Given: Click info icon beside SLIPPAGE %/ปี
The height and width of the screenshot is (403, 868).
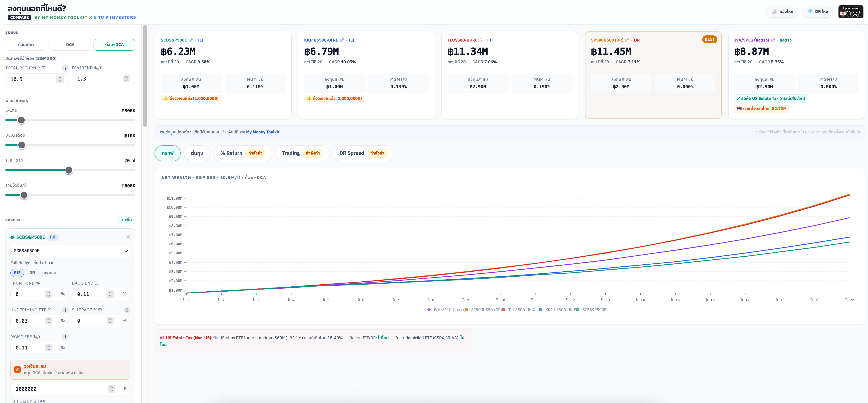Looking at the screenshot, I should [127, 310].
